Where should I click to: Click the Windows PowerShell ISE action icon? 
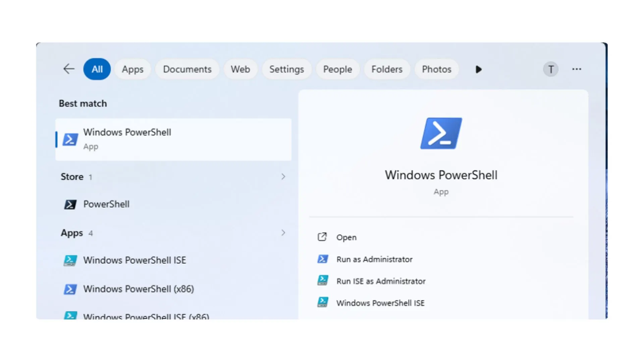click(x=323, y=302)
